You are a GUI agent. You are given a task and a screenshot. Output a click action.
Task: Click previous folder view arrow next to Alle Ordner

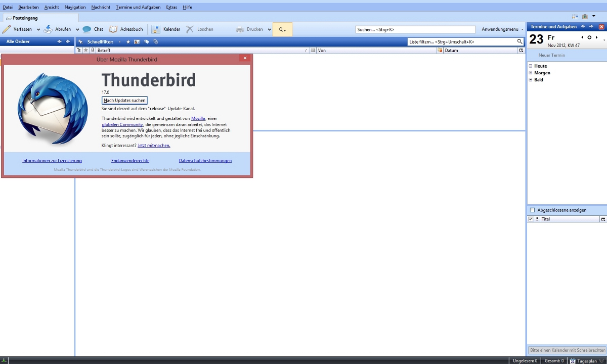pyautogui.click(x=59, y=41)
